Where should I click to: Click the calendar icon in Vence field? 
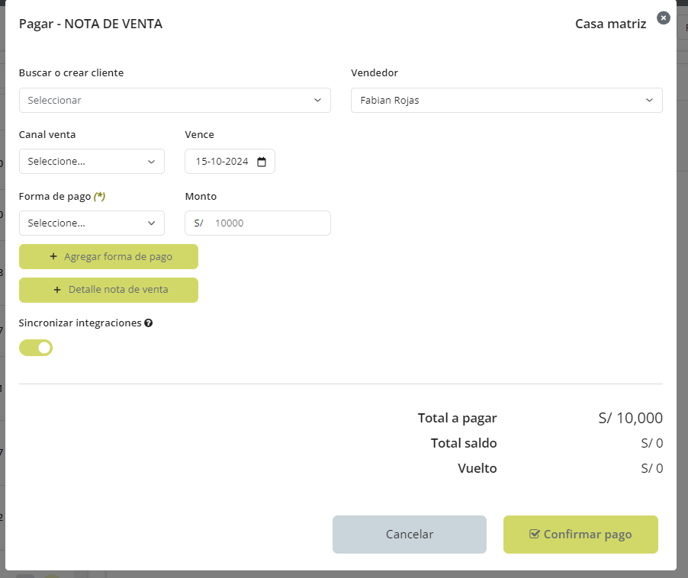pos(262,162)
